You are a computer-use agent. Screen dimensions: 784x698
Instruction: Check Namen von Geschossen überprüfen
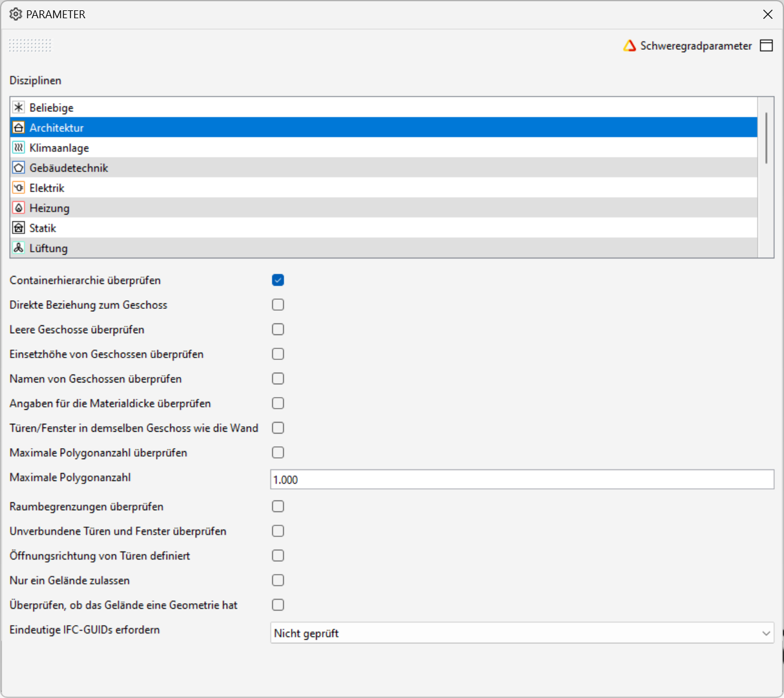point(278,379)
